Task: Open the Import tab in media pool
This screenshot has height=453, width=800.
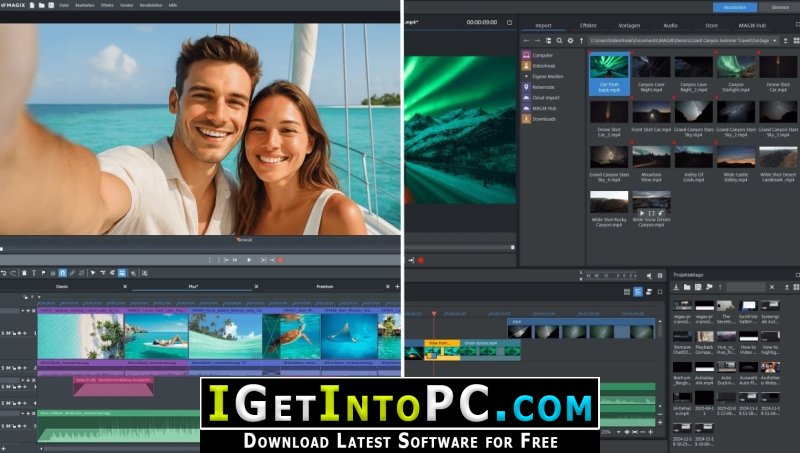Action: [543, 26]
